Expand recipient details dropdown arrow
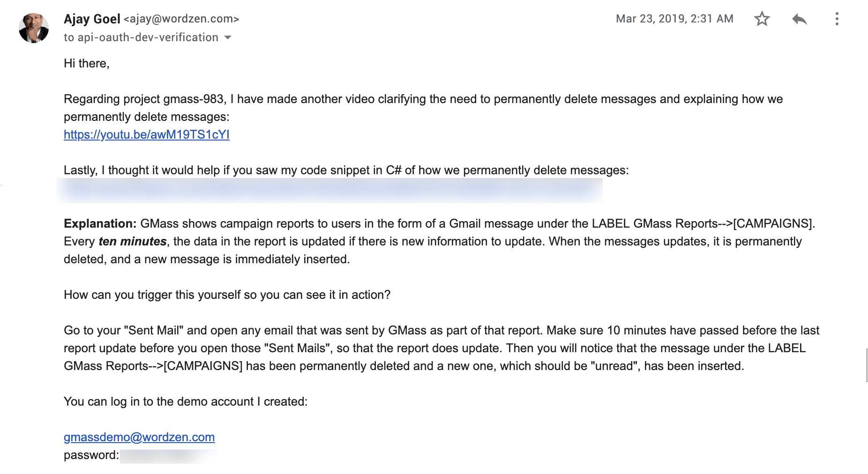Viewport: 868px width, 474px height. (228, 37)
